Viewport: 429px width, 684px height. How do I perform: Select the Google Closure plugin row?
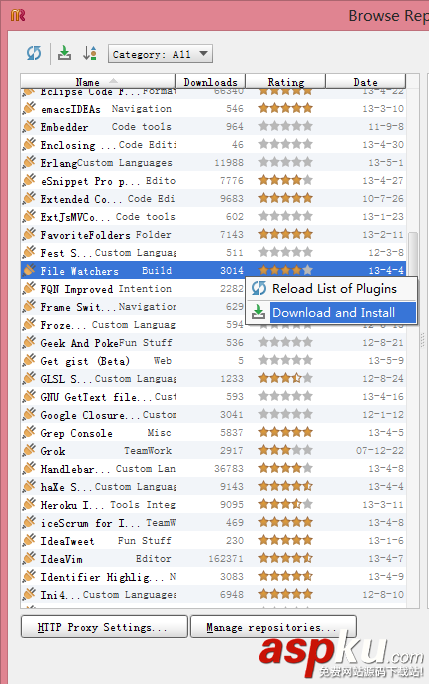(213, 414)
